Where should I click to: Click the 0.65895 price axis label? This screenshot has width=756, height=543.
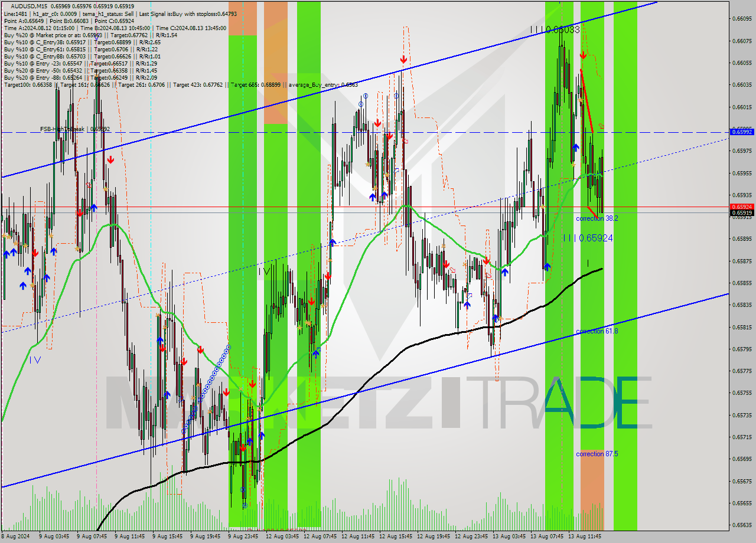coord(742,238)
